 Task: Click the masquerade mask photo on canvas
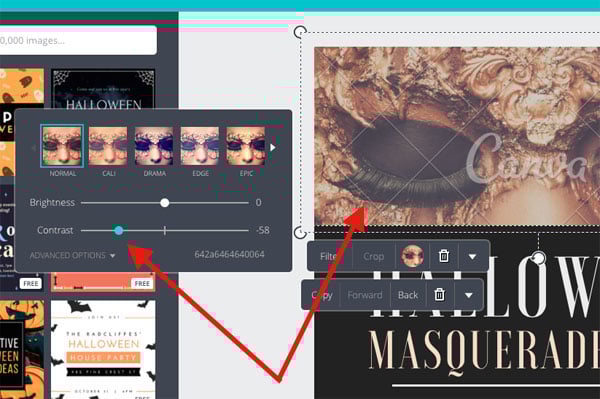(x=457, y=136)
